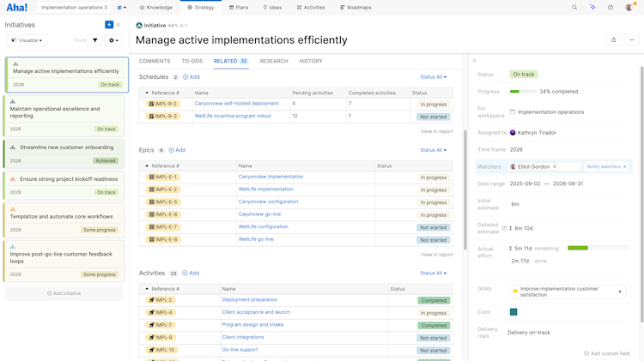Click the share icon next to title

point(613,39)
